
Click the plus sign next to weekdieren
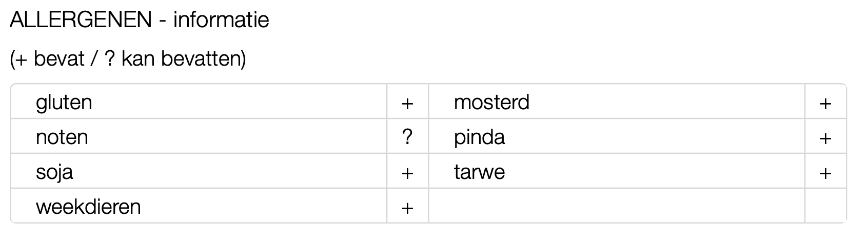point(407,208)
